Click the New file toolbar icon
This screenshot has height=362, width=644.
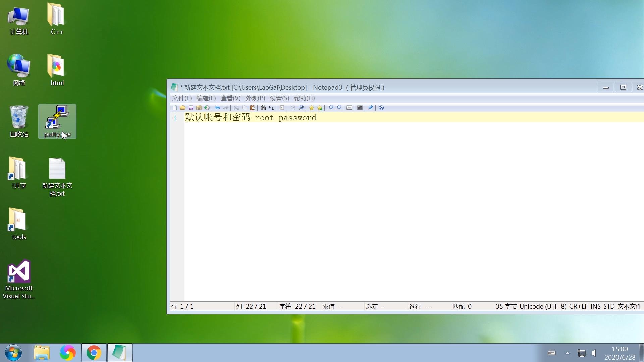pos(174,108)
